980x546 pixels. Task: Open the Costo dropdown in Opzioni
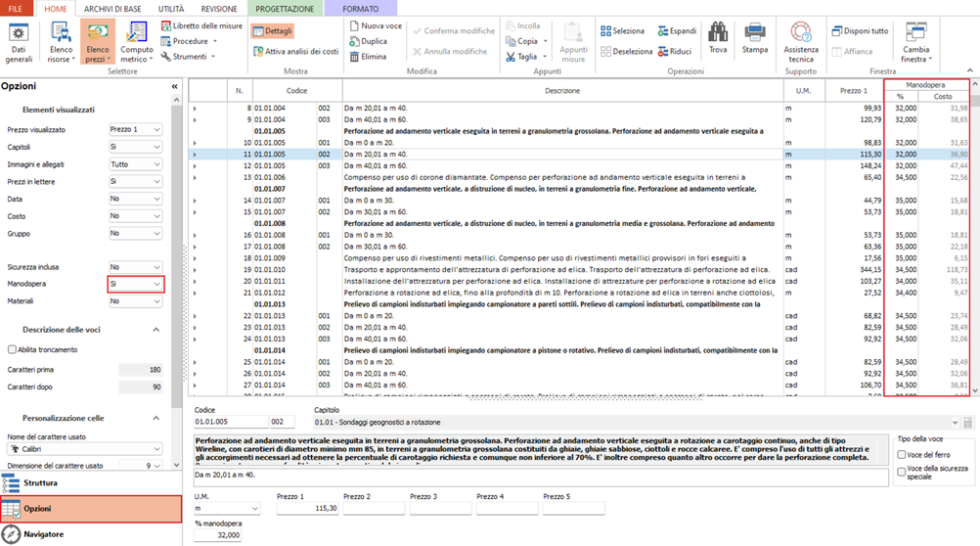[x=135, y=216]
